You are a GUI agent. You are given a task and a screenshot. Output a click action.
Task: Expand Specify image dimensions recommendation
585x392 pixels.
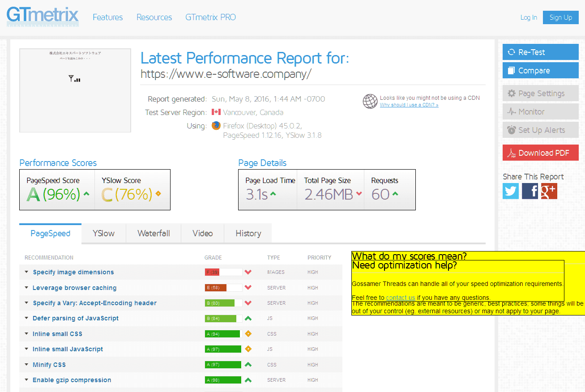point(26,272)
